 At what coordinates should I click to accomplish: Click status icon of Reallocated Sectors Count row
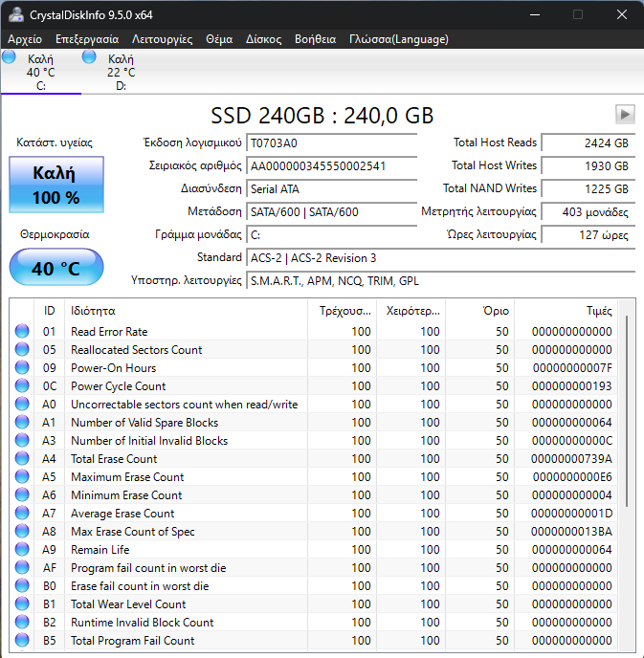point(22,349)
